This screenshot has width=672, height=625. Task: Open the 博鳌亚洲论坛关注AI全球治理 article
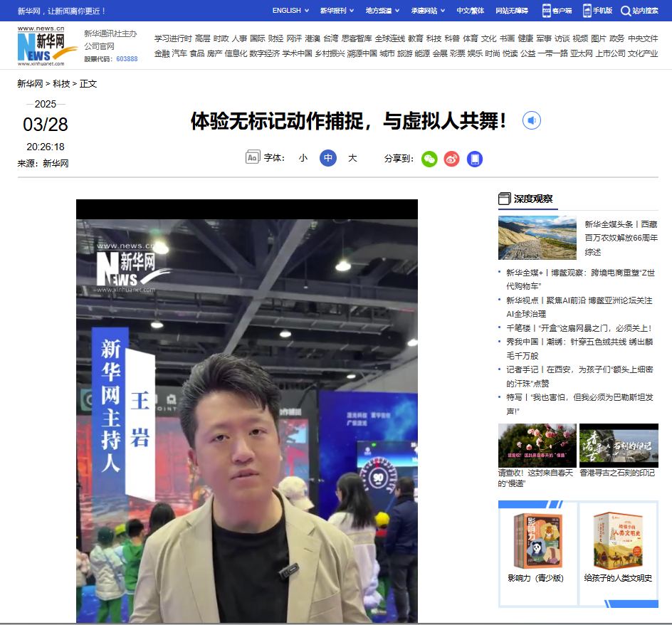point(579,307)
